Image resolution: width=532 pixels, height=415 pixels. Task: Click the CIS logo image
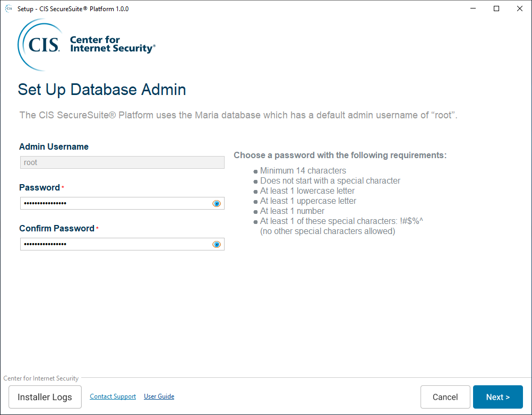click(87, 45)
